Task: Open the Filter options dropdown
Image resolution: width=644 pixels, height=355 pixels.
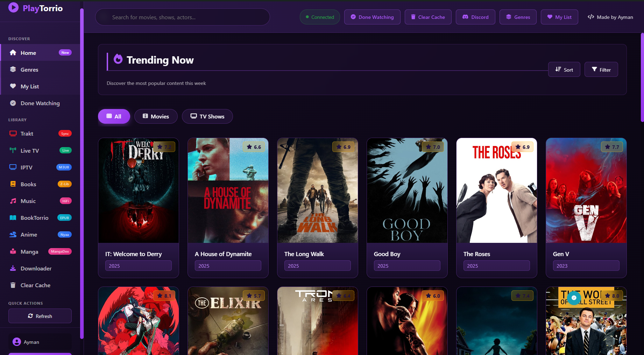Action: pos(601,70)
